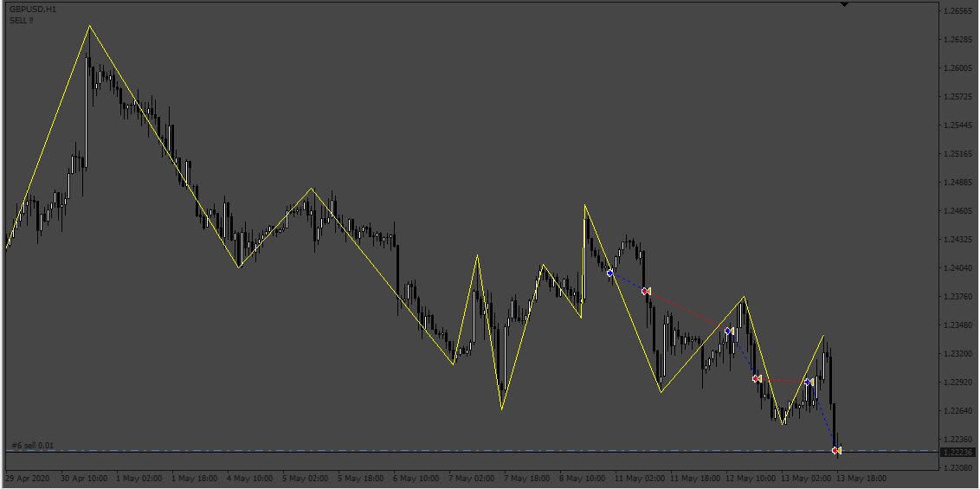Click the 5 May 18:00 time label
This screenshot has height=489, width=980.
pos(361,479)
